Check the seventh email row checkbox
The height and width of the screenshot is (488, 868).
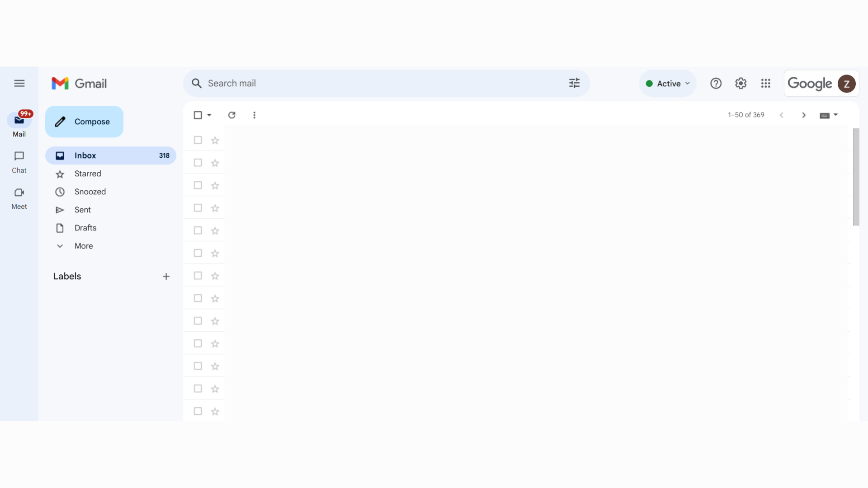click(198, 276)
